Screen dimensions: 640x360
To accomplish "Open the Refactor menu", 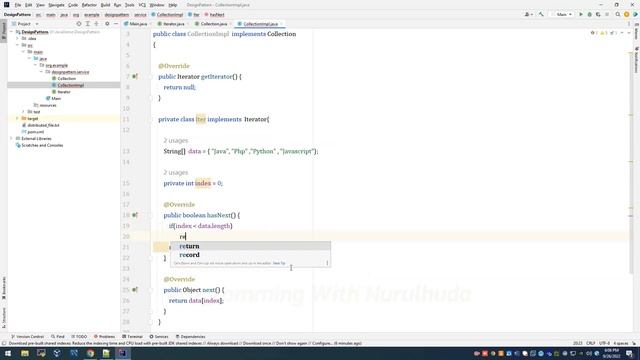I will 89,5.
